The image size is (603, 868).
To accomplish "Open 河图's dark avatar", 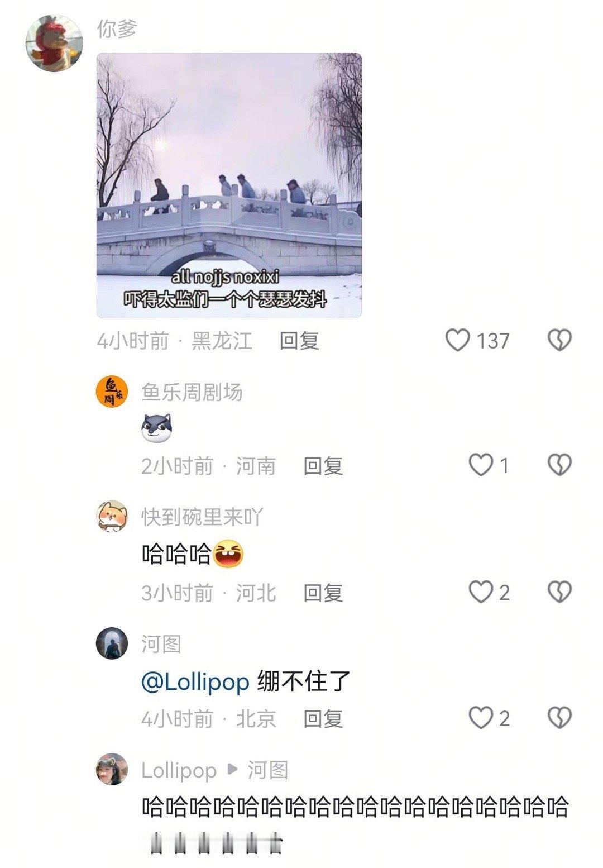I will [112, 643].
